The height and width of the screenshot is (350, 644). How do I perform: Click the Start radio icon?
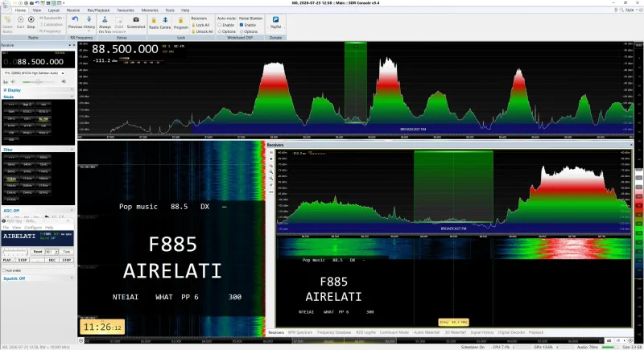pyautogui.click(x=21, y=19)
